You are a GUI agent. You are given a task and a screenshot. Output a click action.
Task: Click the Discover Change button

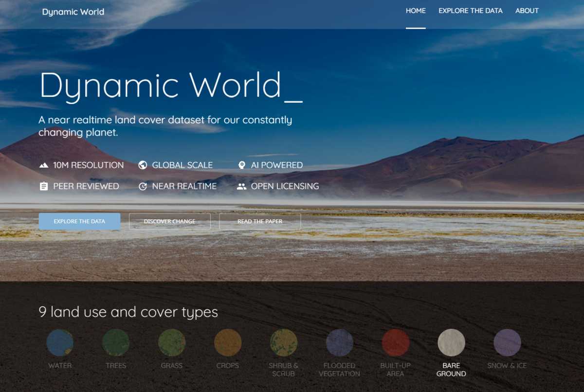click(169, 221)
